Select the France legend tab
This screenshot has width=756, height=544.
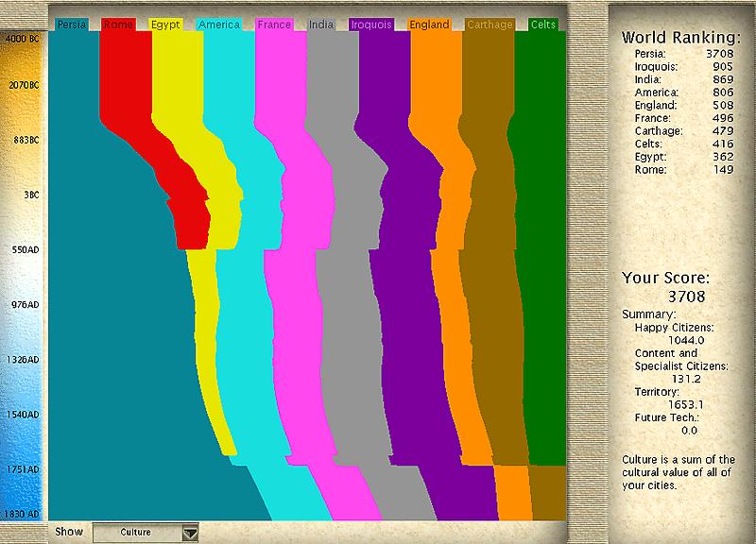click(274, 25)
